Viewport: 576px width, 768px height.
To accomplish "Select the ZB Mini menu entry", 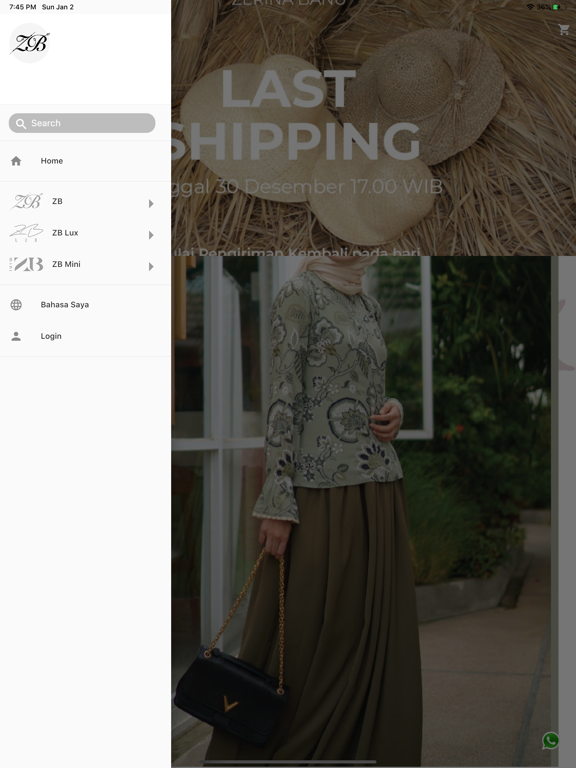I will click(66, 264).
